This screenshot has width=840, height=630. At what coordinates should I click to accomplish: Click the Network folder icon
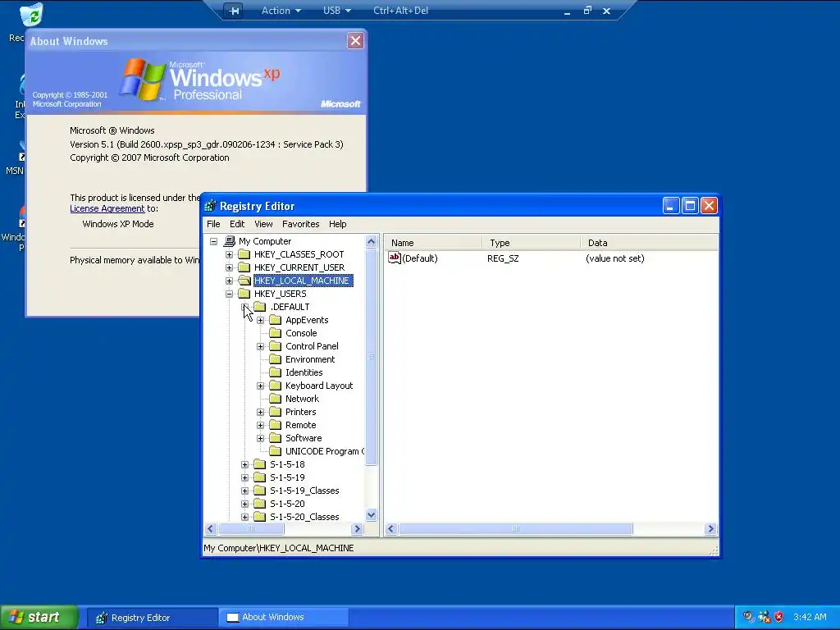pos(276,399)
